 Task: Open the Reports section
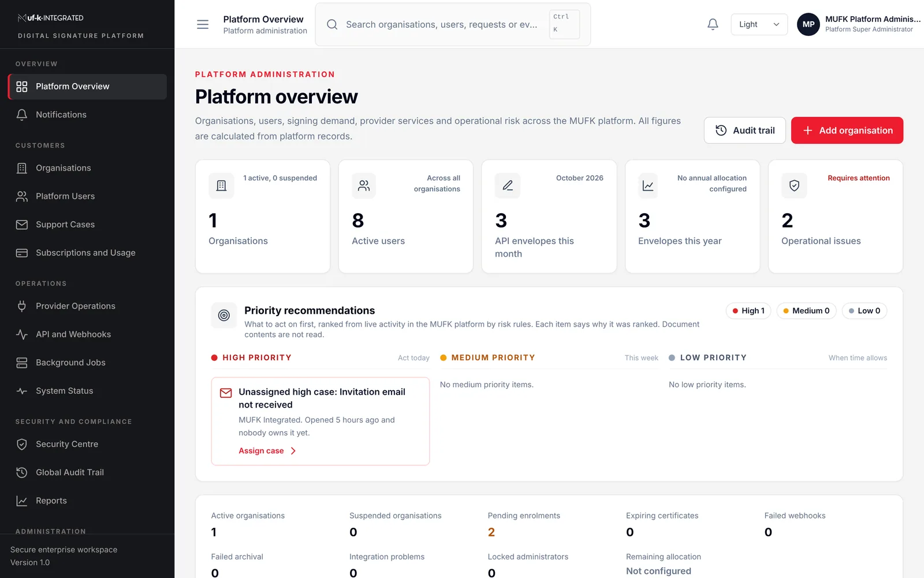click(87, 501)
